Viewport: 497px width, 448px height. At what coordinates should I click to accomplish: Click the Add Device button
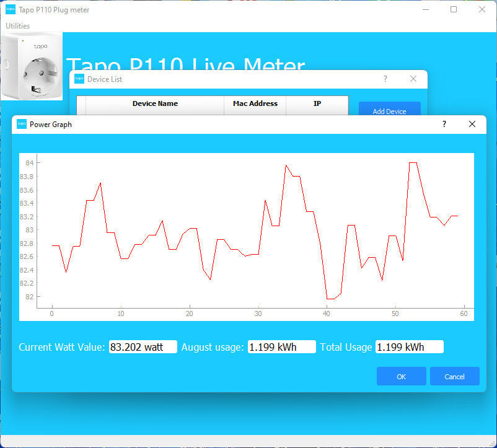[389, 109]
